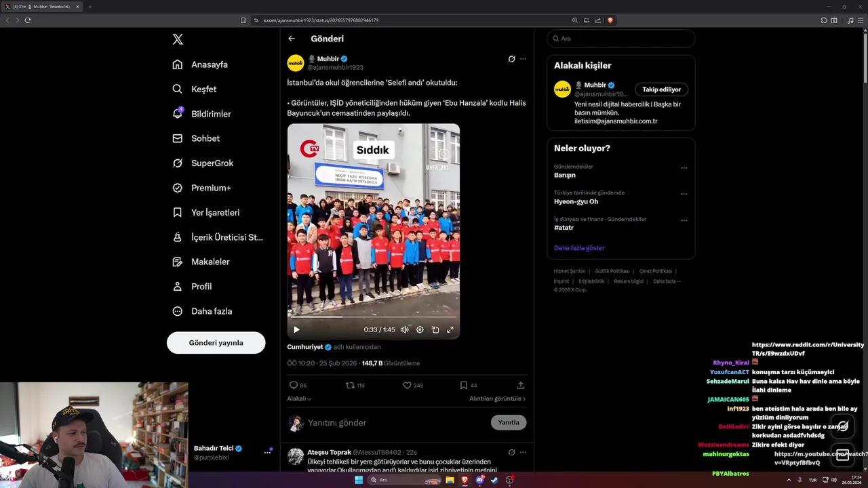
Task: Open Sohbet messages
Action: click(196, 138)
